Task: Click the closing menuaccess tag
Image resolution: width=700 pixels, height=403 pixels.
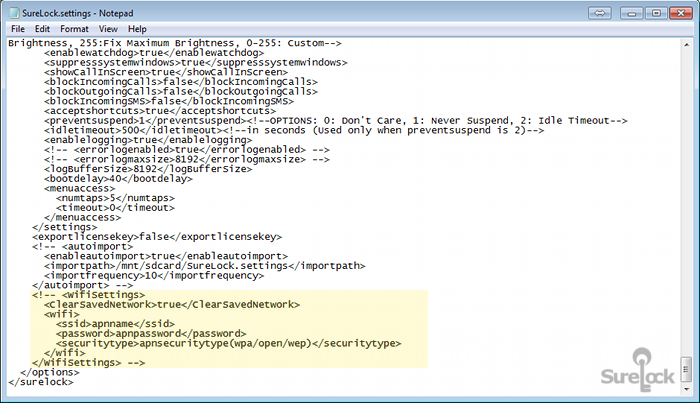Action: pos(83,217)
